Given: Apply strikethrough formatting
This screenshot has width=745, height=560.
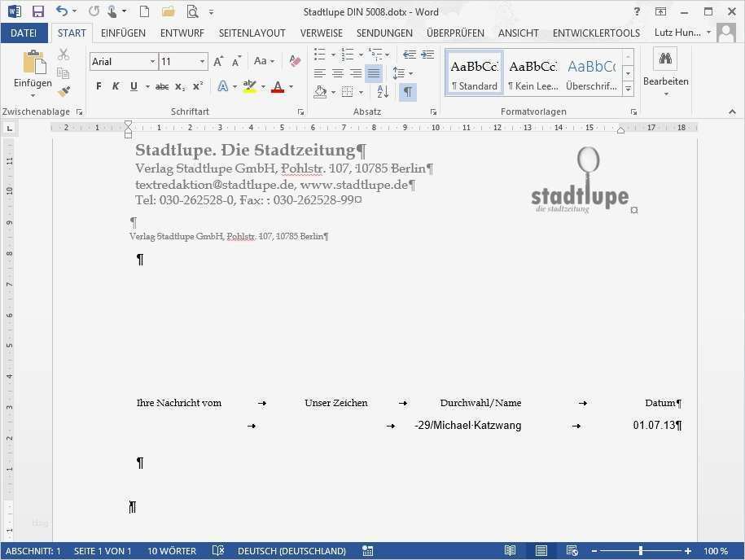Looking at the screenshot, I should (161, 85).
